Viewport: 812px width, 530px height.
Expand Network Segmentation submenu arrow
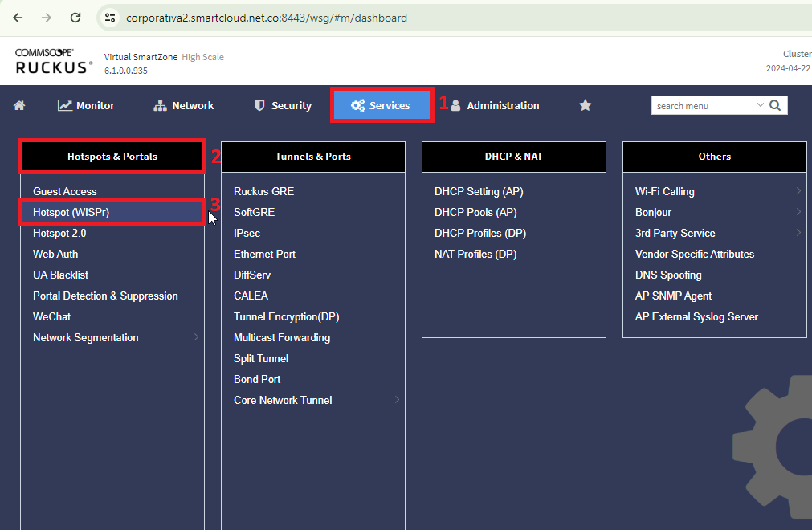196,337
